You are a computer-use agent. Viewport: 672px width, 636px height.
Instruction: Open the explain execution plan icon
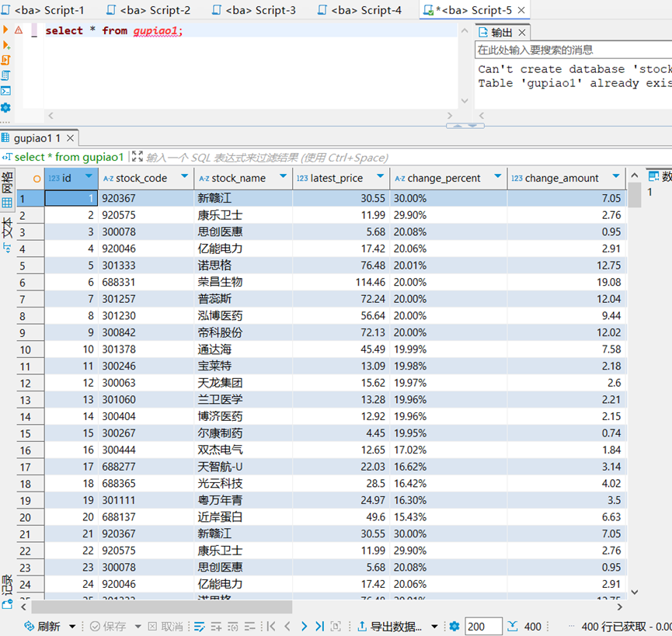(x=5, y=75)
